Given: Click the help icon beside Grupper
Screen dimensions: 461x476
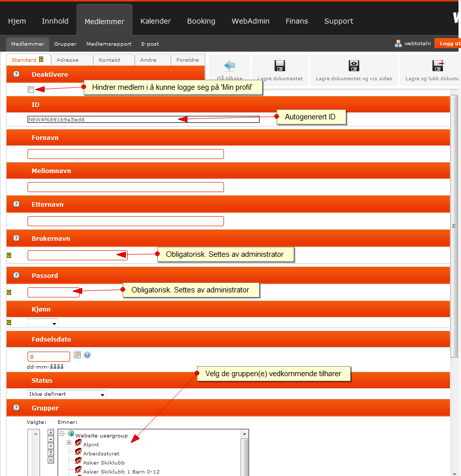Looking at the screenshot, I should (17, 408).
